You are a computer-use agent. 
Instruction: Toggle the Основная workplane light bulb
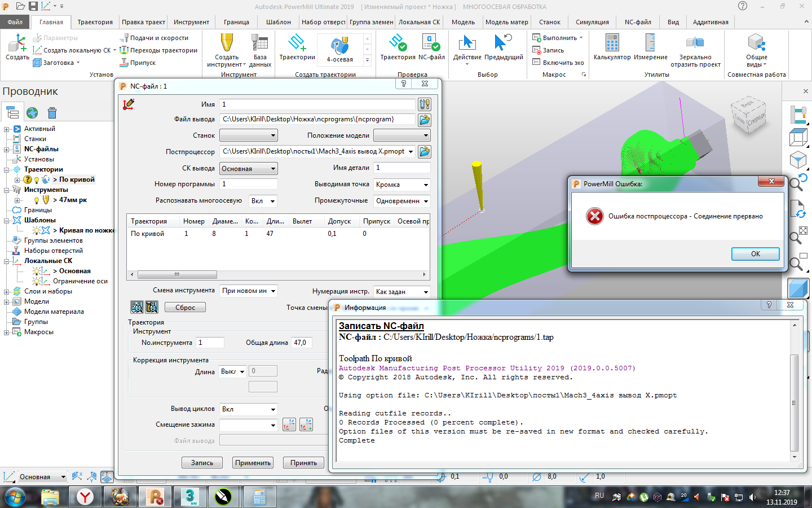click(37, 271)
